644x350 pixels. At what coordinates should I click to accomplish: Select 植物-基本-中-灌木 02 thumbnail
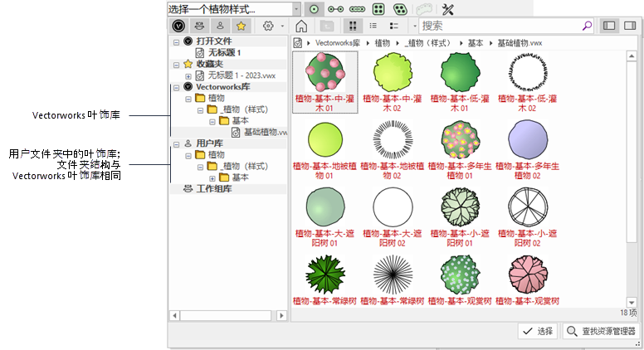point(393,82)
